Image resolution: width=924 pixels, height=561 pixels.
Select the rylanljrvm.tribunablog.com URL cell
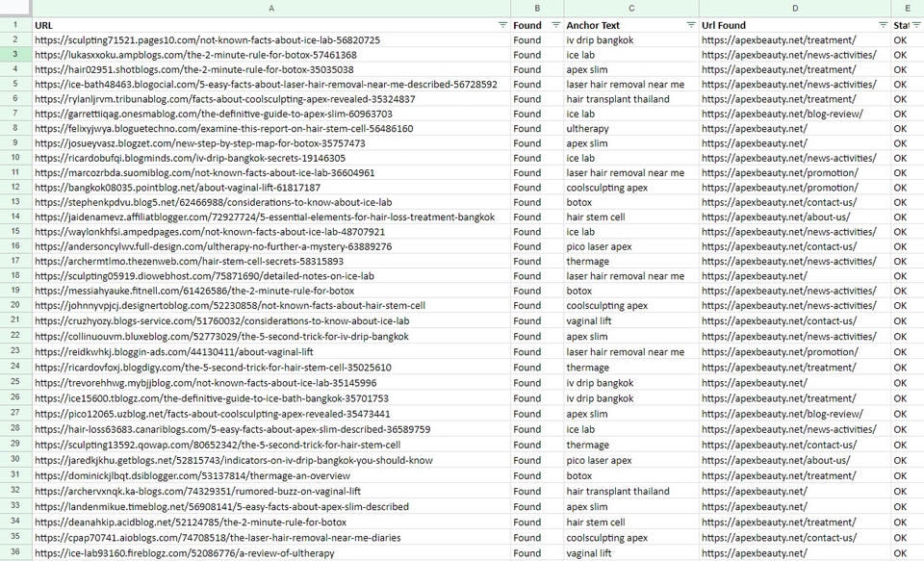pos(271,99)
